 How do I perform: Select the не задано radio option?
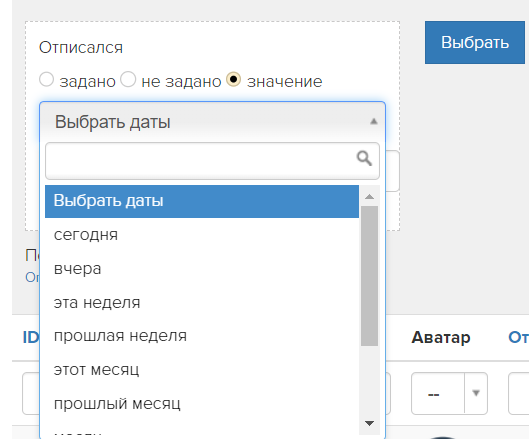128,80
